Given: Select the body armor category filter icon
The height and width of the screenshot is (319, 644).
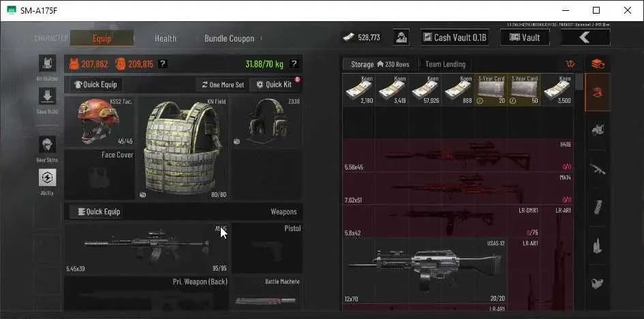Looking at the screenshot, I should click(x=598, y=131).
